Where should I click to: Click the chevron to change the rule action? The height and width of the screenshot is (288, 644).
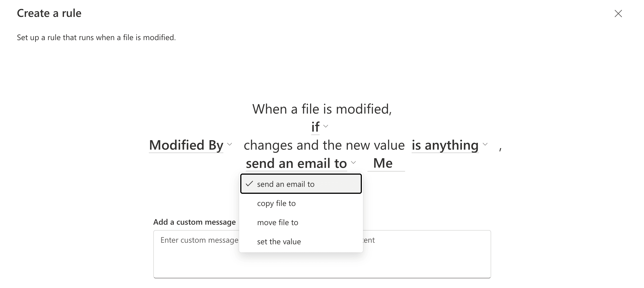pos(354,162)
